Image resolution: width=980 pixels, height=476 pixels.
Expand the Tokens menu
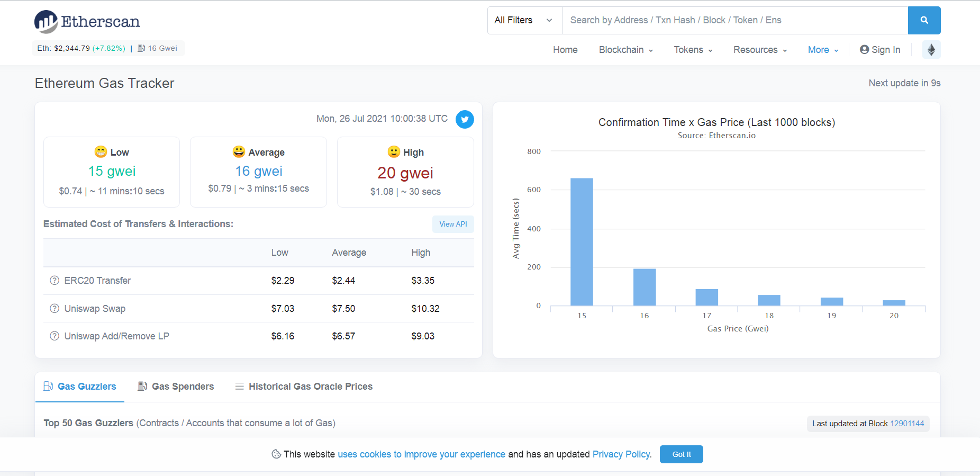click(693, 50)
